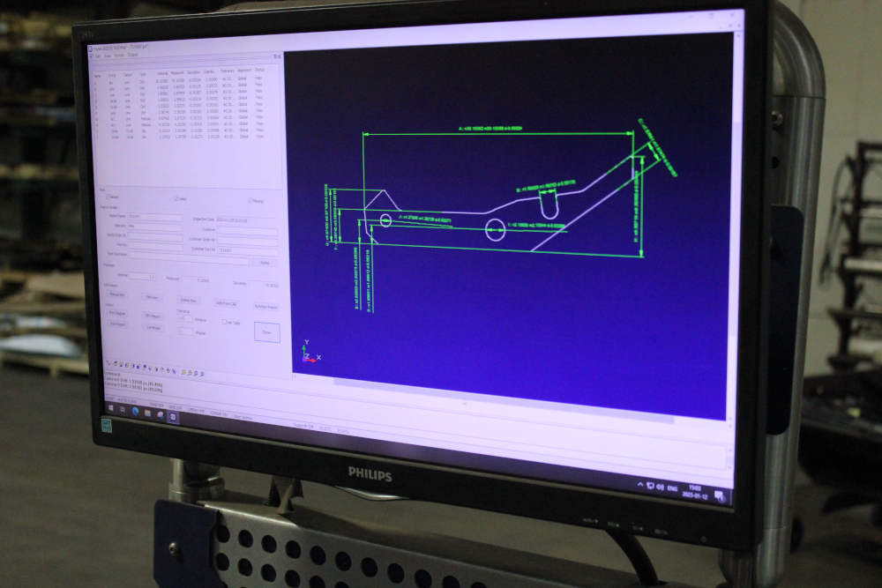
Task: Launch Microsoft Edge from the taskbar
Action: [x=135, y=411]
